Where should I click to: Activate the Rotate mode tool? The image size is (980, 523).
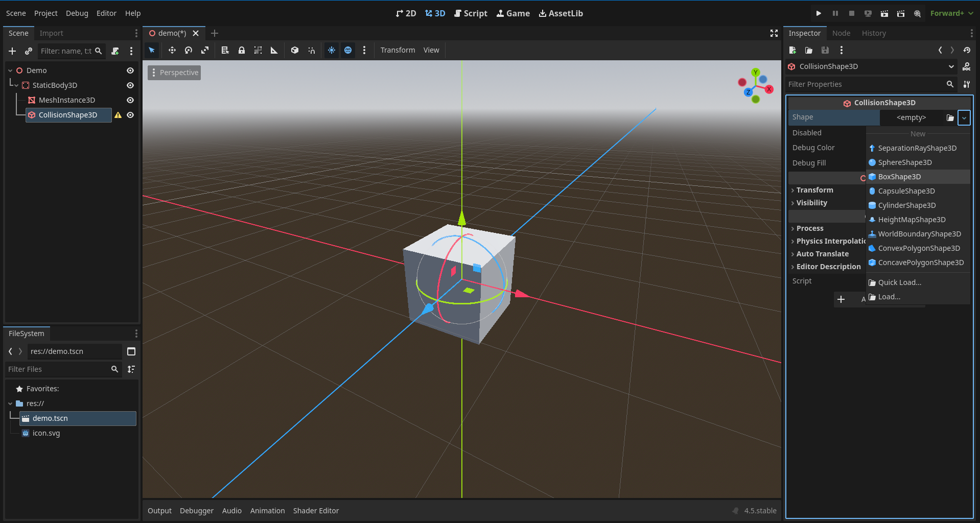(x=188, y=50)
